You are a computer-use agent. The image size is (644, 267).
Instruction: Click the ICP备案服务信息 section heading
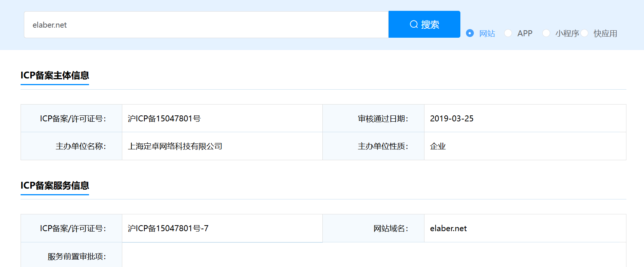point(55,186)
